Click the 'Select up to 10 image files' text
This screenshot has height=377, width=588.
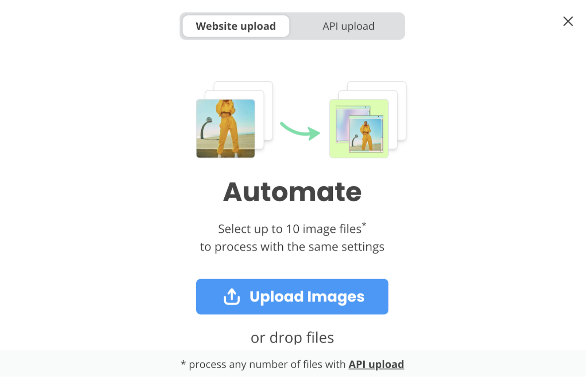click(290, 229)
